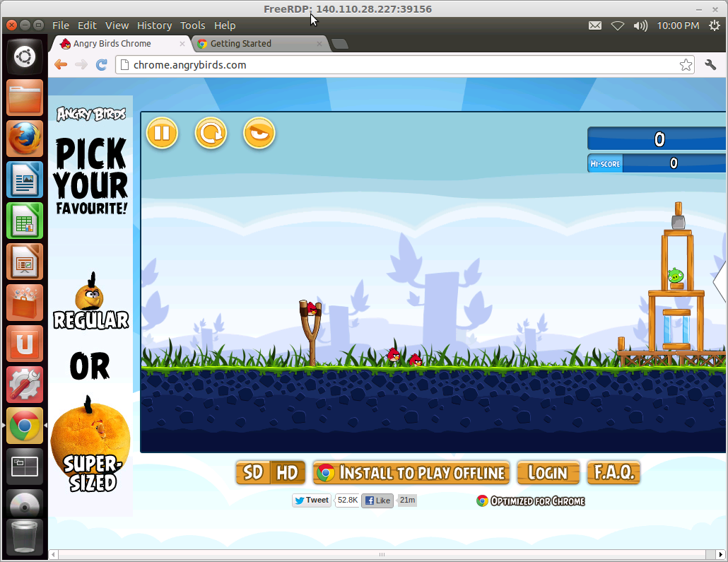Open a new tab with the new-tab button

(340, 44)
